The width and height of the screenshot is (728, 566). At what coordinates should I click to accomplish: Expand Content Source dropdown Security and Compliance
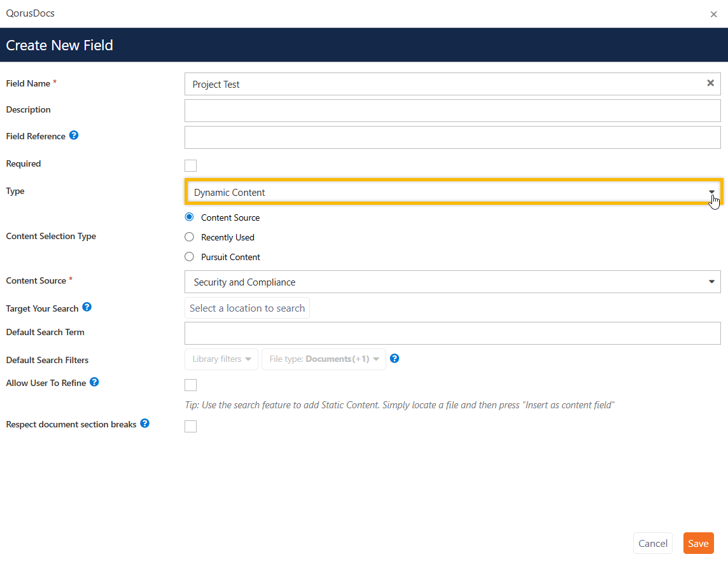coord(452,282)
